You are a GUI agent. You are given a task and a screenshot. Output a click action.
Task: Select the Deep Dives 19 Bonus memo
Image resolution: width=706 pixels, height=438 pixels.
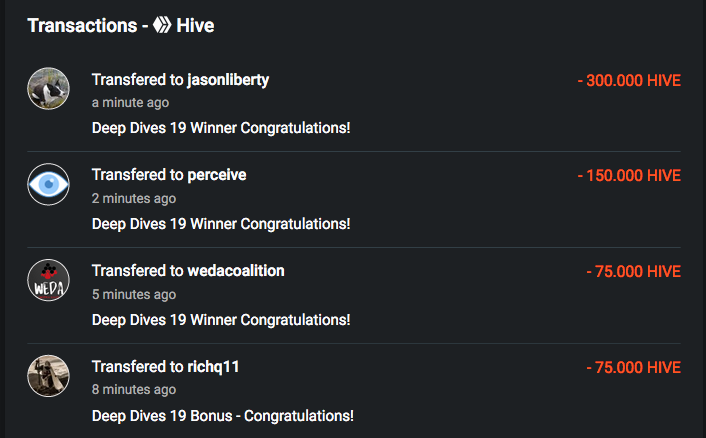tap(222, 416)
